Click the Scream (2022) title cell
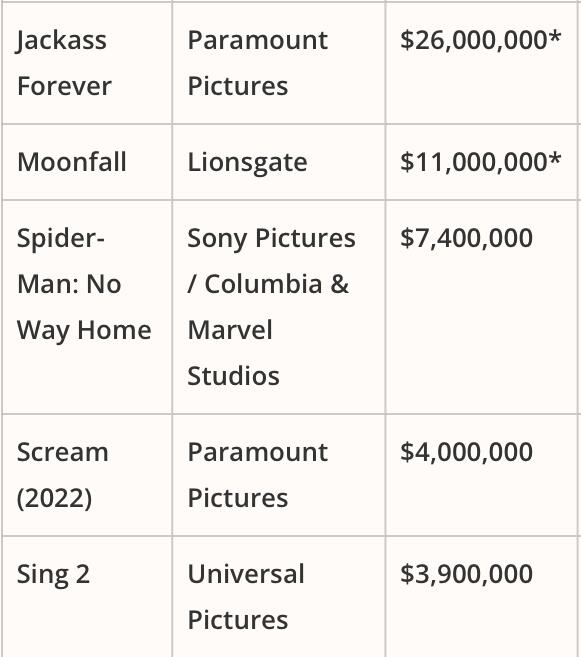 coord(87,475)
